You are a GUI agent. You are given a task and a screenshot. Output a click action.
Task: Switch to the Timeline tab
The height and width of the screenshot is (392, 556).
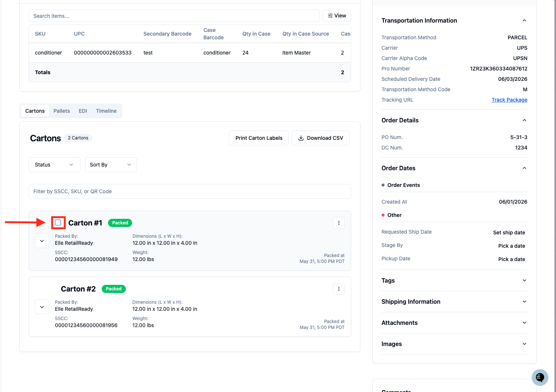[106, 111]
